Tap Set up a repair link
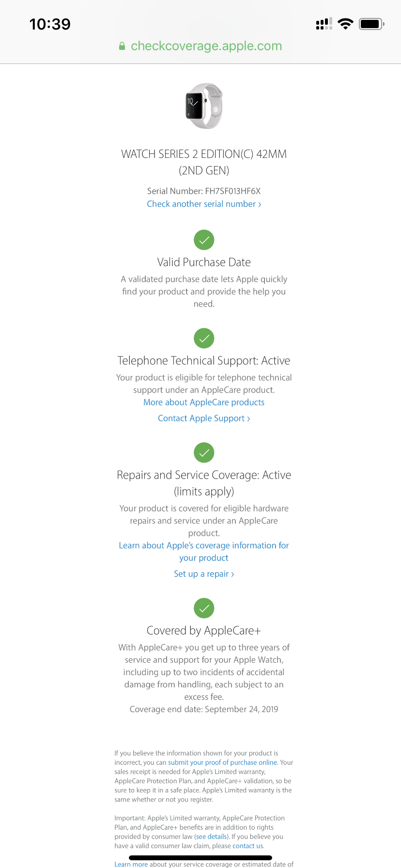The height and width of the screenshot is (868, 401). pyautogui.click(x=204, y=573)
